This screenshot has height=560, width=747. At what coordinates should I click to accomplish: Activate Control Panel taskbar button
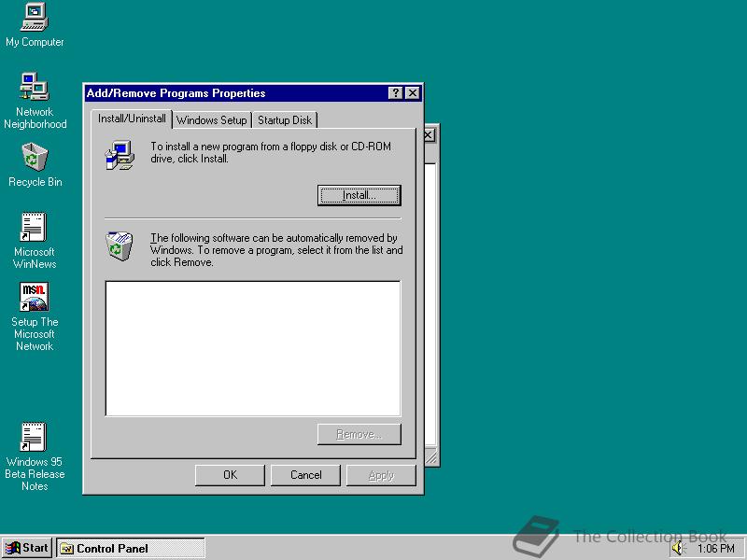click(131, 549)
